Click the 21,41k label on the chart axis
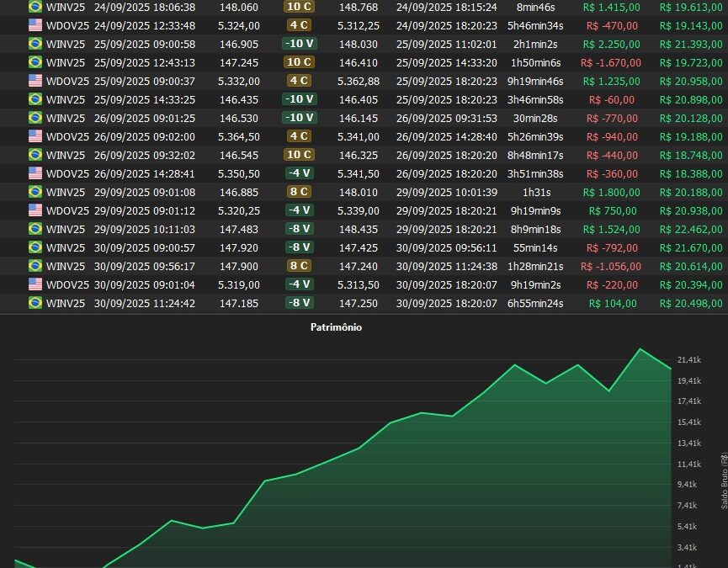Screen dimensions: 728x568 pyautogui.click(x=689, y=360)
